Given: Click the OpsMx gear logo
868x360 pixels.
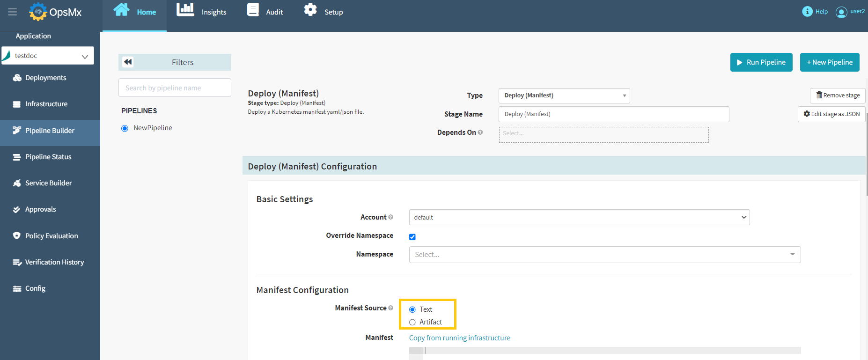Looking at the screenshot, I should (x=38, y=12).
